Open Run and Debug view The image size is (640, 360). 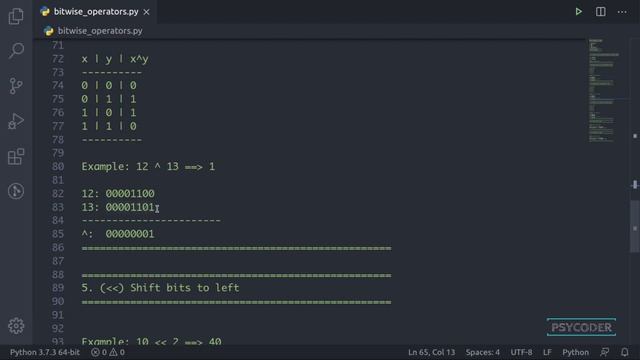click(x=16, y=121)
